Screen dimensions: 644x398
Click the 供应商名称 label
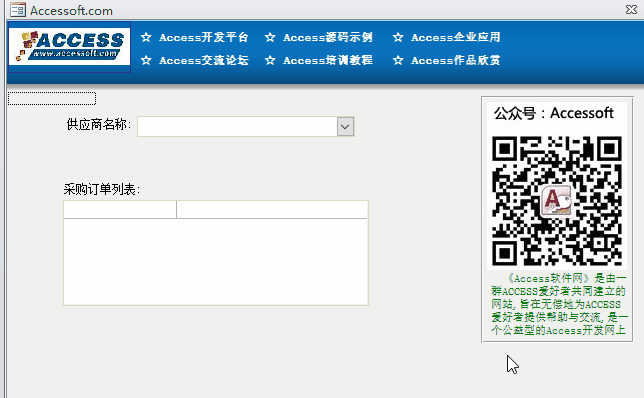(x=99, y=124)
